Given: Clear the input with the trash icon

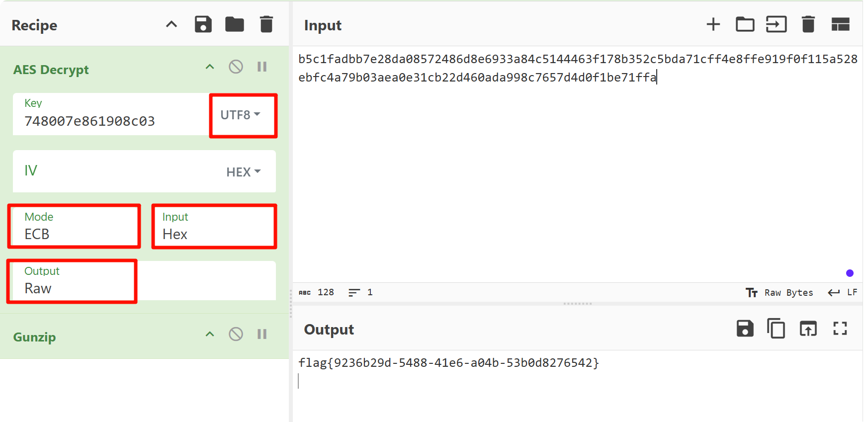Looking at the screenshot, I should coord(808,24).
